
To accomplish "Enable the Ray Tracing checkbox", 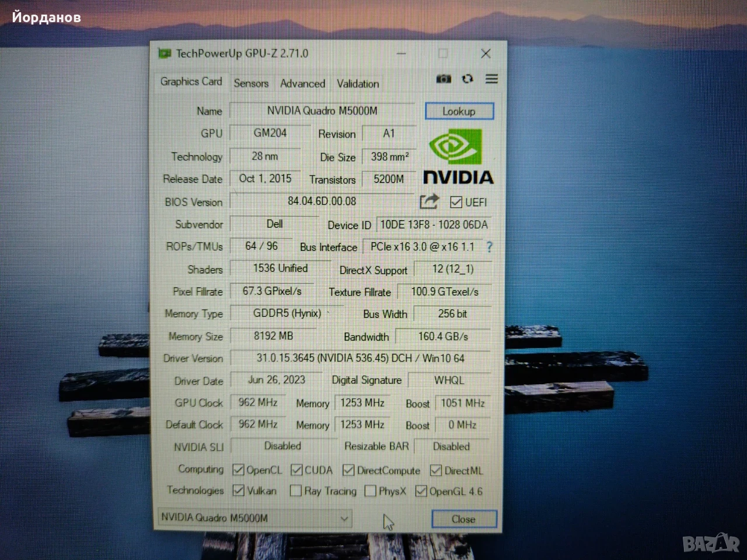I will tap(296, 491).
